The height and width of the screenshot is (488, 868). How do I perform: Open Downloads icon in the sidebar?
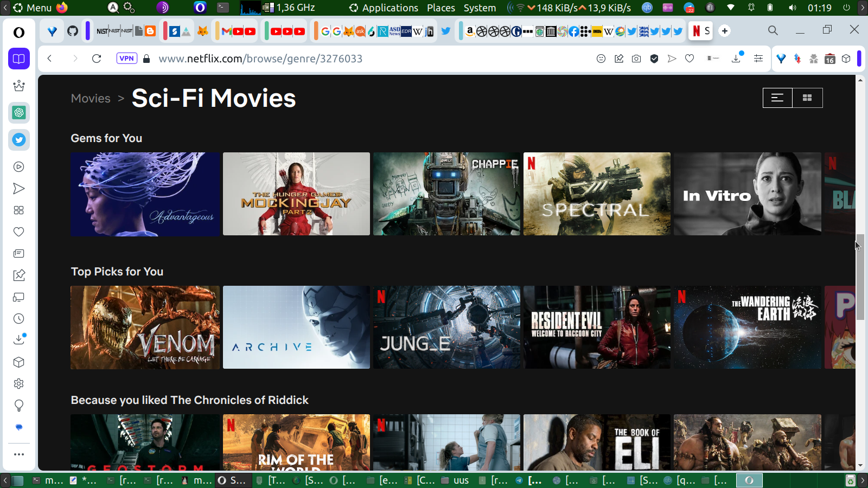click(x=19, y=339)
